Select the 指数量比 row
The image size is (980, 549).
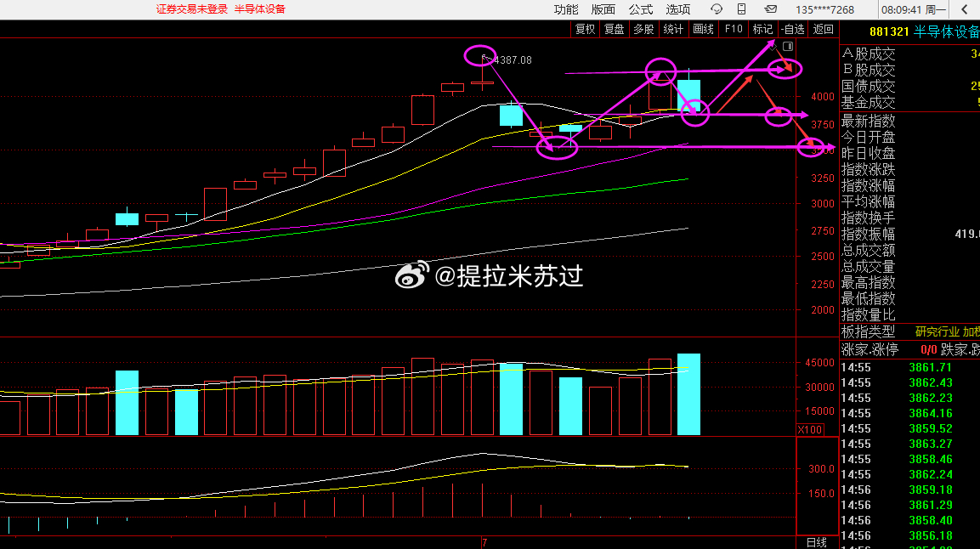[x=909, y=314]
